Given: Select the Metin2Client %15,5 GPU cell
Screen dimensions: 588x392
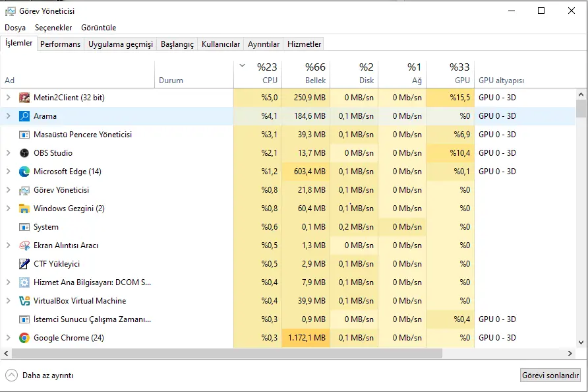Looking at the screenshot, I should pyautogui.click(x=450, y=98).
